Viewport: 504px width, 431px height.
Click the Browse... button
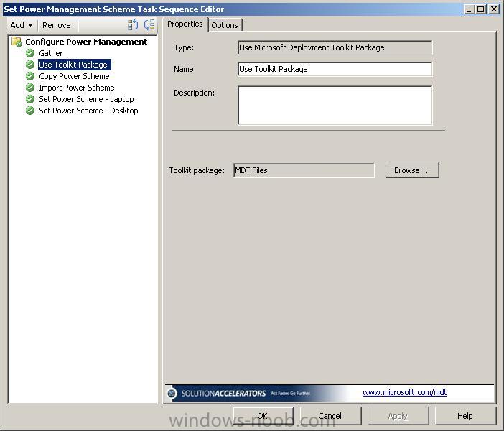coord(412,170)
